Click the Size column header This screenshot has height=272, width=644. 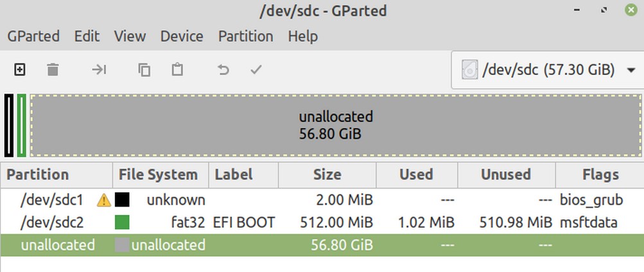pos(327,174)
